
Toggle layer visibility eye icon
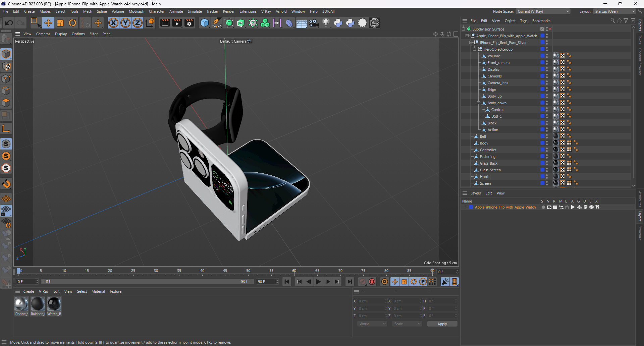point(549,207)
